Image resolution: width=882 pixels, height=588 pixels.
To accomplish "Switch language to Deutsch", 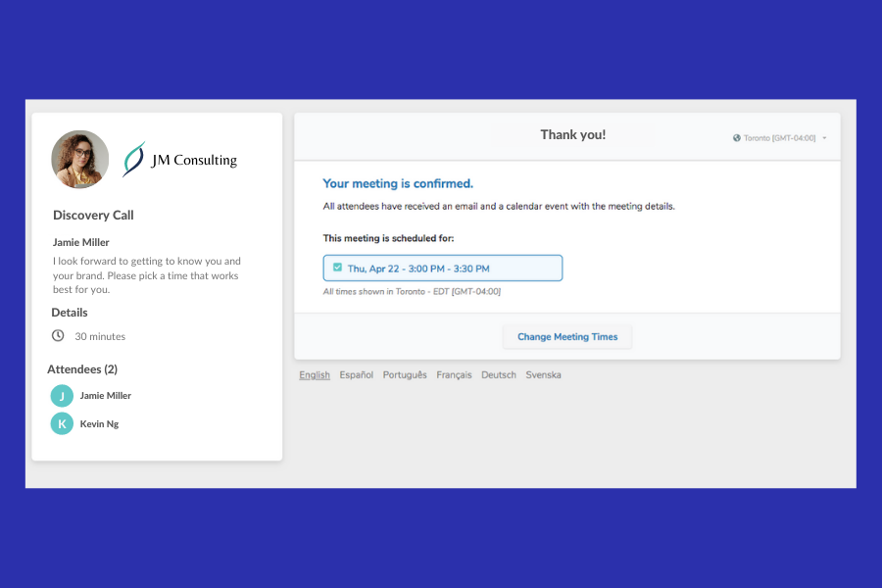I will tap(499, 374).
